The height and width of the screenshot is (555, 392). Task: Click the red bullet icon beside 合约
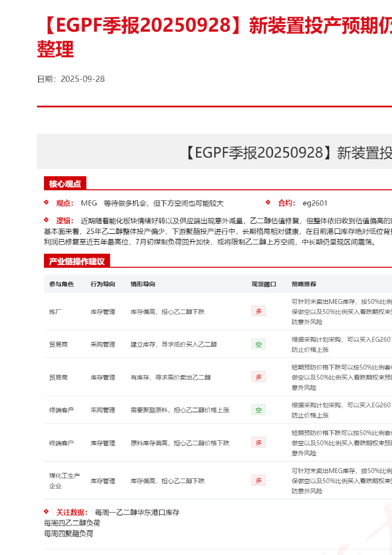268,203
